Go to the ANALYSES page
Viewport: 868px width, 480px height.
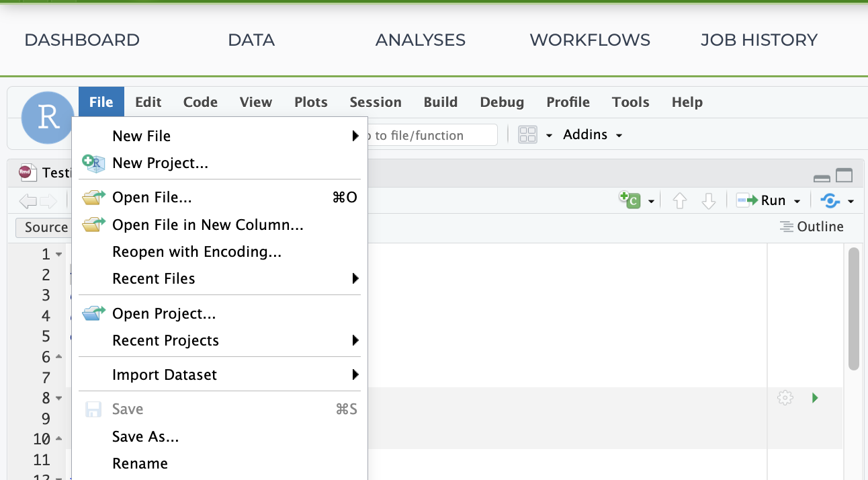coord(421,40)
